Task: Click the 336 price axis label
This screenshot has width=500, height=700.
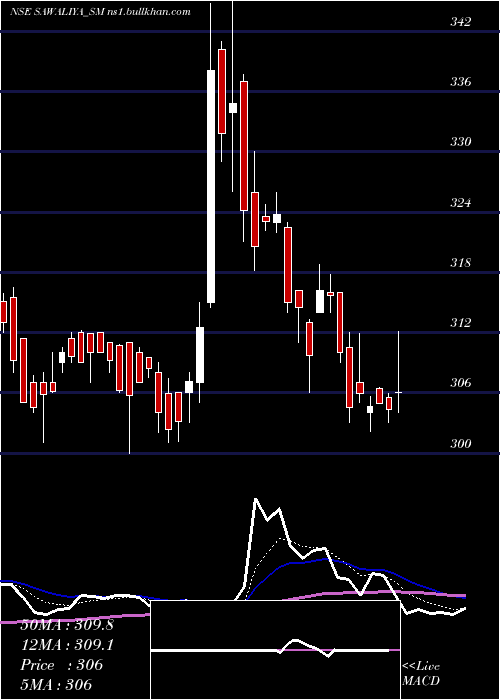Action: [461, 82]
